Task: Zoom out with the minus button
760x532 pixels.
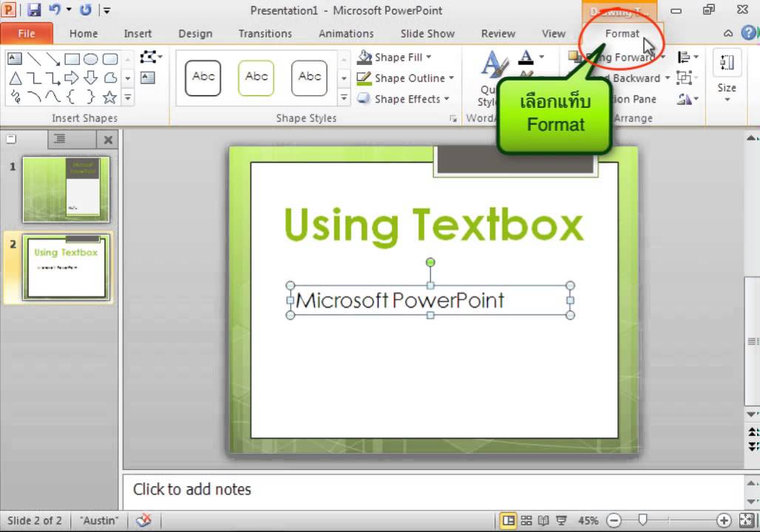Action: point(614,520)
